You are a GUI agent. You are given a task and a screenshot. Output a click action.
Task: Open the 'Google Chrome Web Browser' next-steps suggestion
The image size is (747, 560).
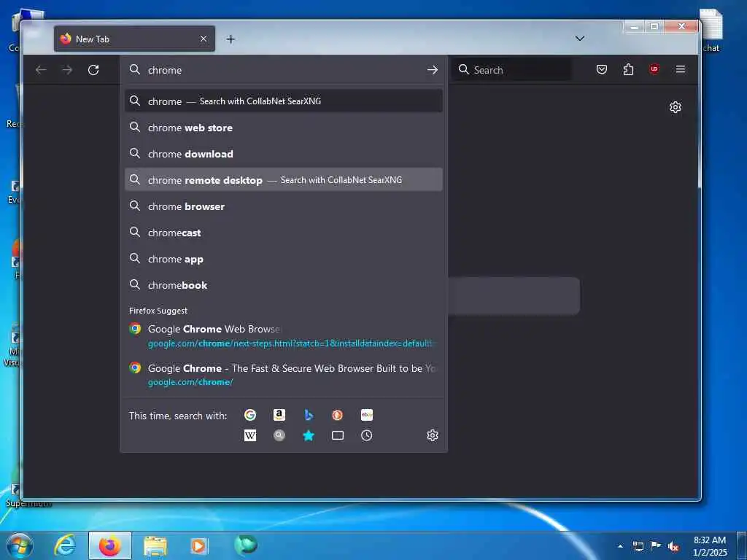pyautogui.click(x=284, y=335)
